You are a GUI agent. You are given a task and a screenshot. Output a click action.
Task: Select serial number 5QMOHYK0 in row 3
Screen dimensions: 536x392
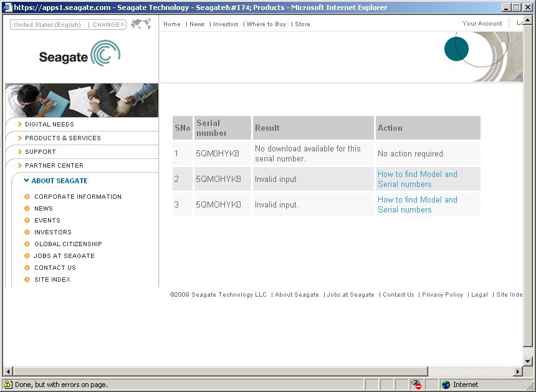point(218,204)
